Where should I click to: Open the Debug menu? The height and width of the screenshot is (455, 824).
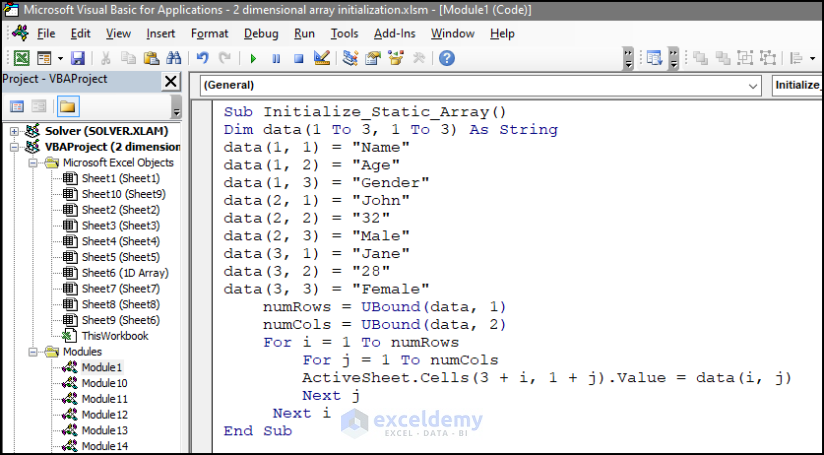pyautogui.click(x=261, y=34)
